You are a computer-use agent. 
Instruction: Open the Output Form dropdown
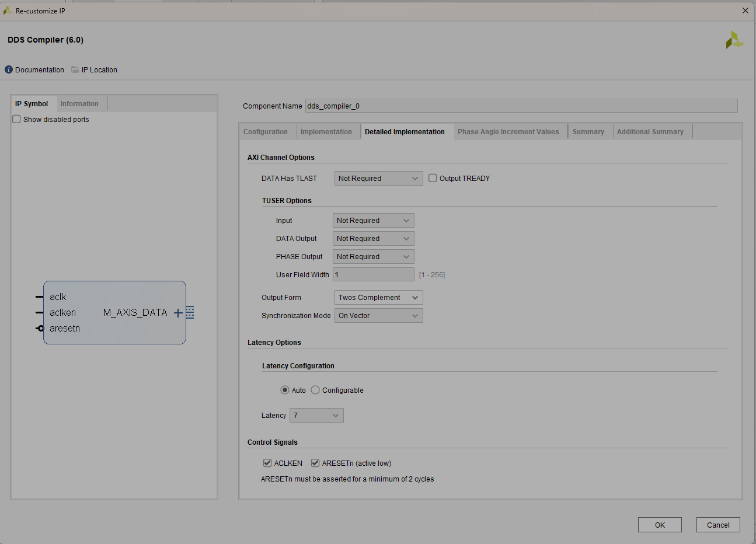(x=379, y=298)
